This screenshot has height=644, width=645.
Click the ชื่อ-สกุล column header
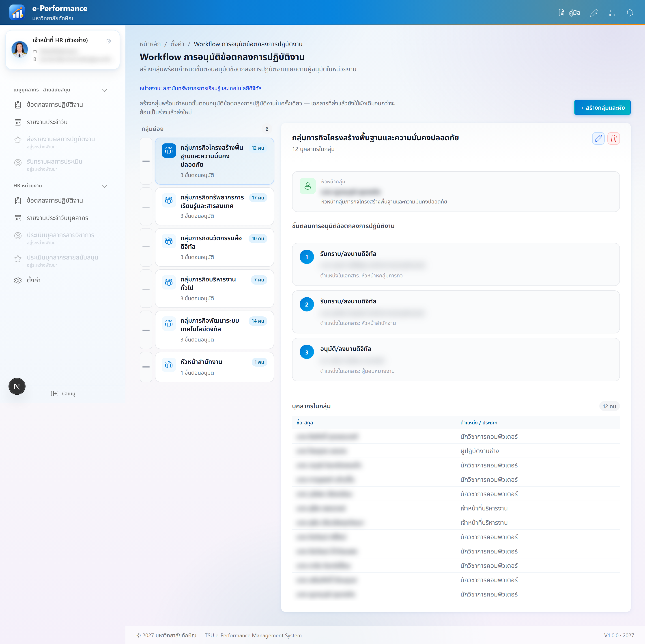click(305, 423)
